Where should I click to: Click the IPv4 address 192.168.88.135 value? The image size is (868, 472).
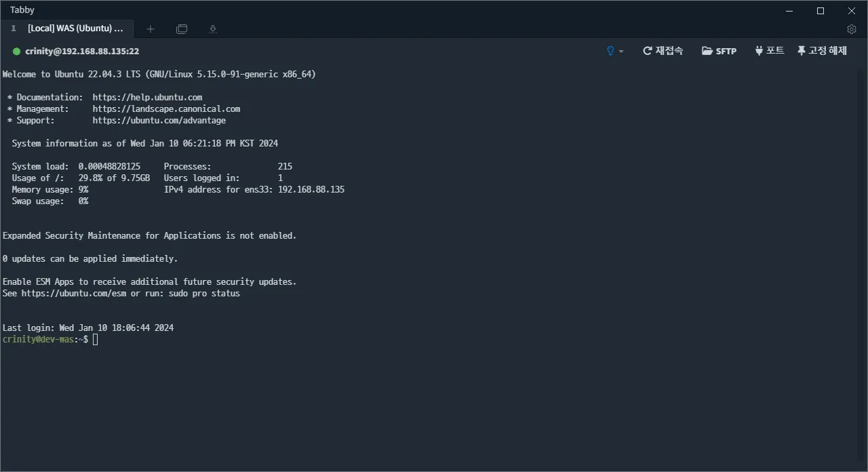click(311, 190)
